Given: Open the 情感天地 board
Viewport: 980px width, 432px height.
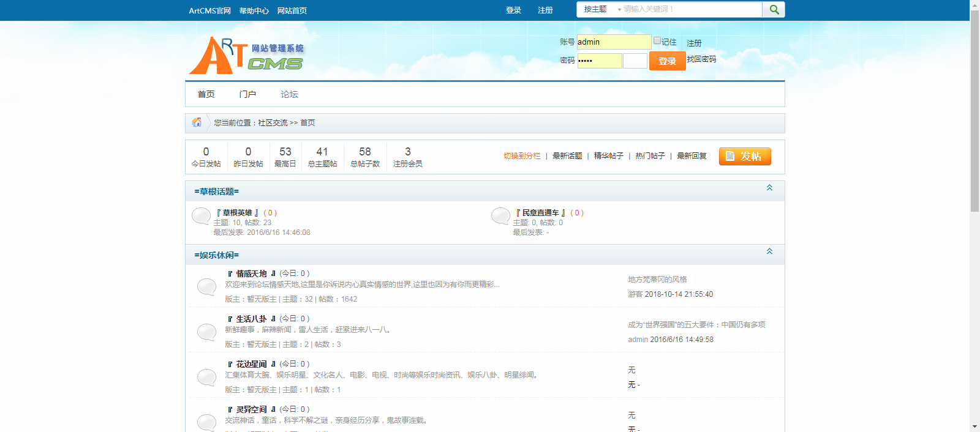Looking at the screenshot, I should coord(252,274).
